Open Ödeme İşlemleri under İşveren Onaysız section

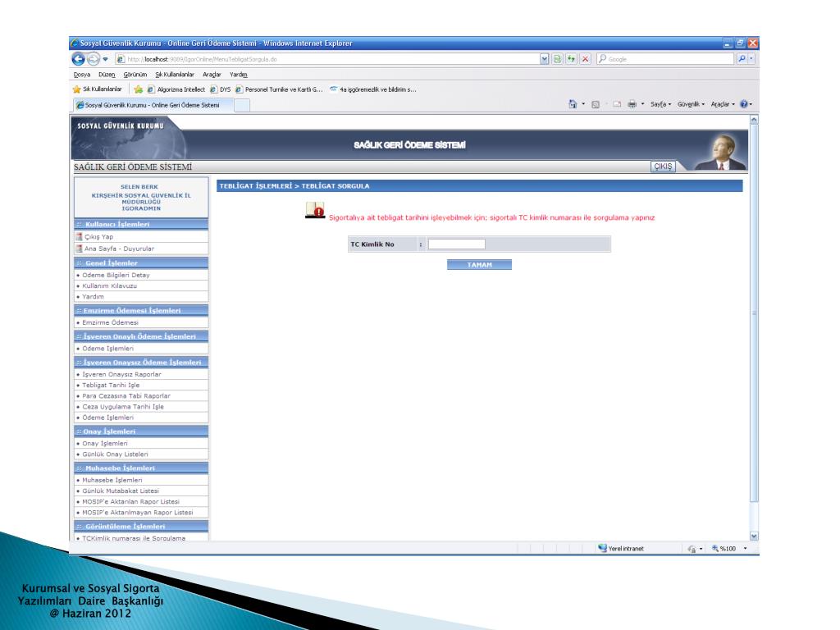click(107, 418)
